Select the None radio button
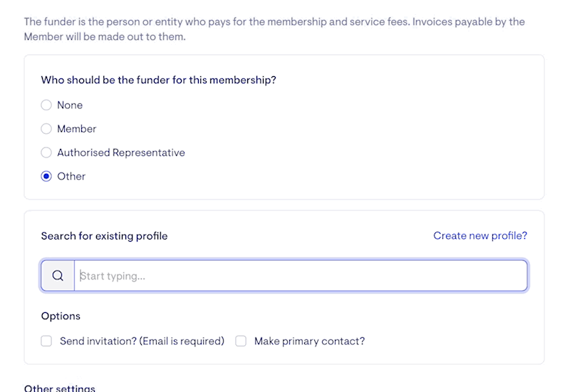570x392 pixels. pos(46,105)
